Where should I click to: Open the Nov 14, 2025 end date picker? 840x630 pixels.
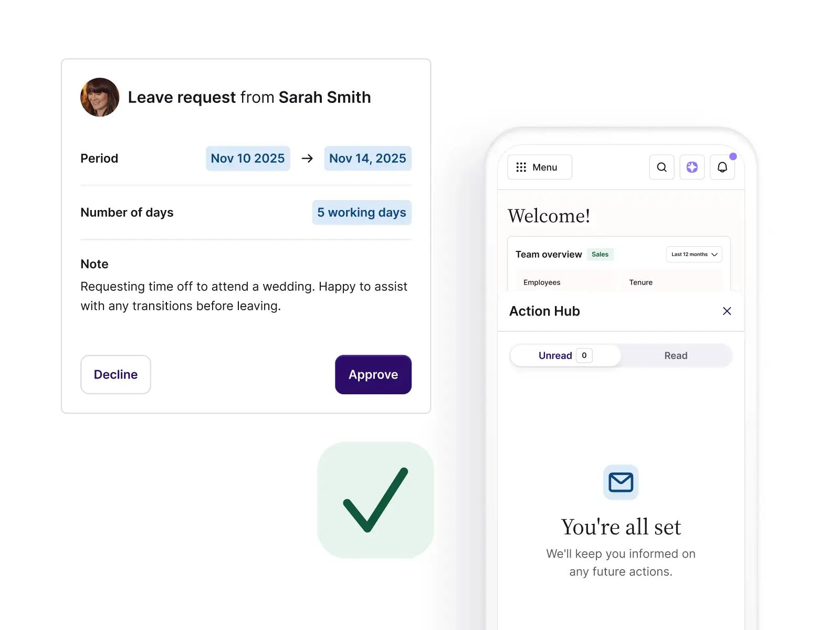point(367,158)
